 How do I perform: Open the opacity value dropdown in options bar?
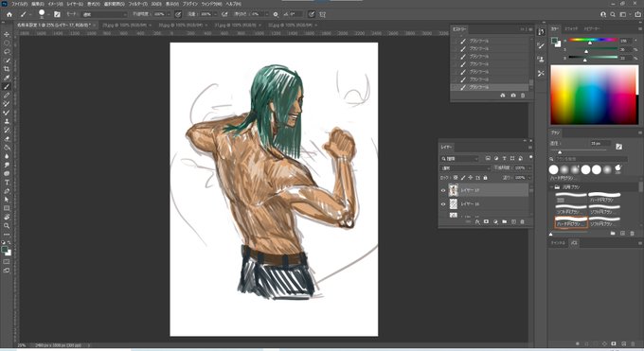point(168,14)
